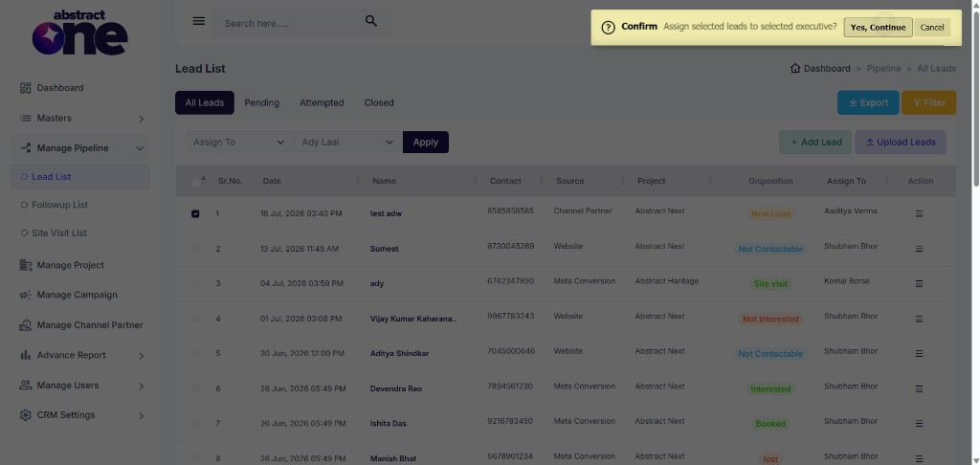Click the CRM Settings gear icon
Image resolution: width=980 pixels, height=465 pixels.
[25, 415]
